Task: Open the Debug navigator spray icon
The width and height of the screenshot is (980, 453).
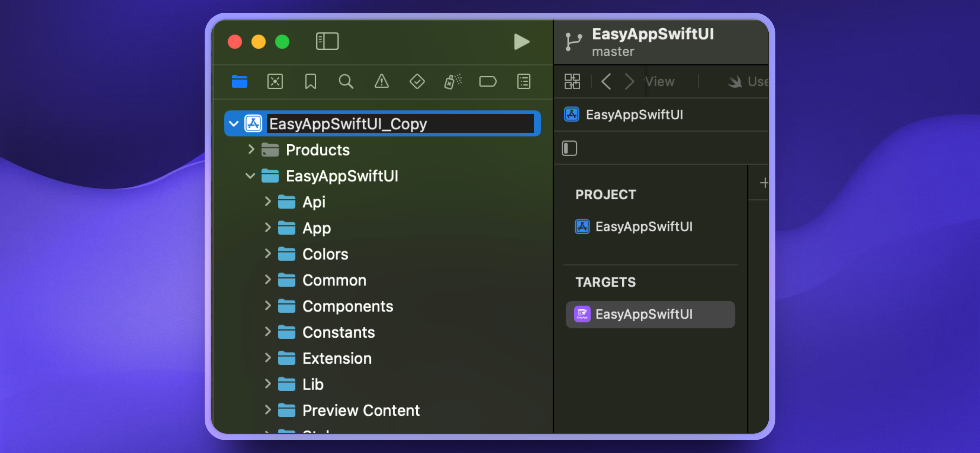Action: 452,81
